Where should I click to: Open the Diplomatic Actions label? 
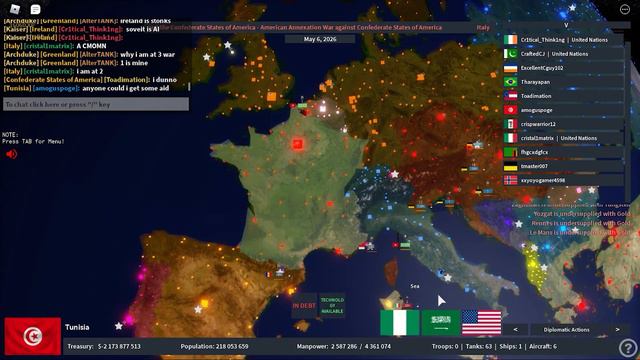click(566, 329)
